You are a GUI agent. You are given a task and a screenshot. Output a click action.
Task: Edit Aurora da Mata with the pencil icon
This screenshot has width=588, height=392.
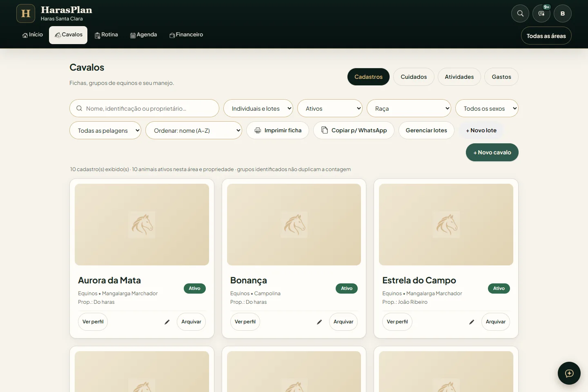coord(167,322)
